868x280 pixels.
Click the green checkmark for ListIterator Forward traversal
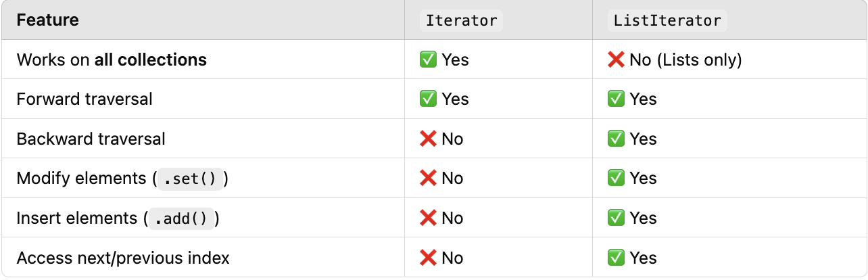pos(616,99)
